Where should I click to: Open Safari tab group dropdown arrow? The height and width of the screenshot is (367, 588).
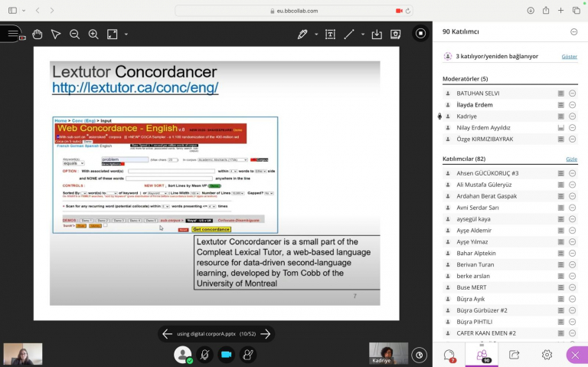[x=24, y=11]
